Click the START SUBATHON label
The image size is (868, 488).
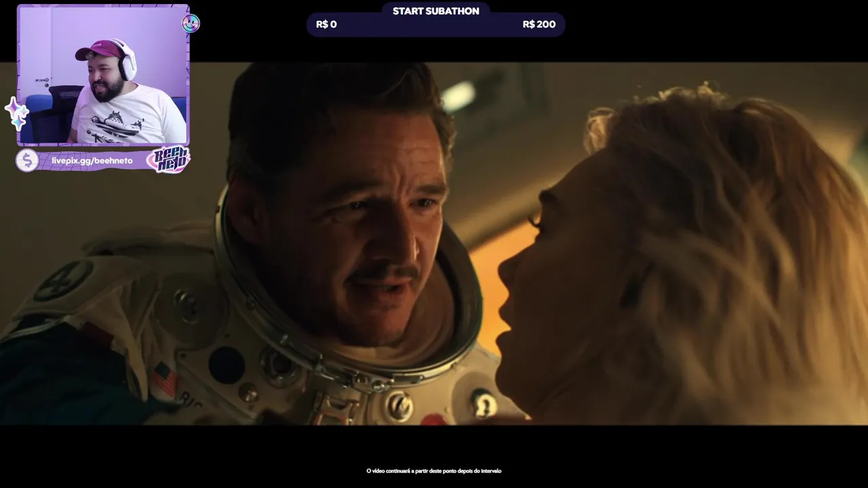pos(436,11)
